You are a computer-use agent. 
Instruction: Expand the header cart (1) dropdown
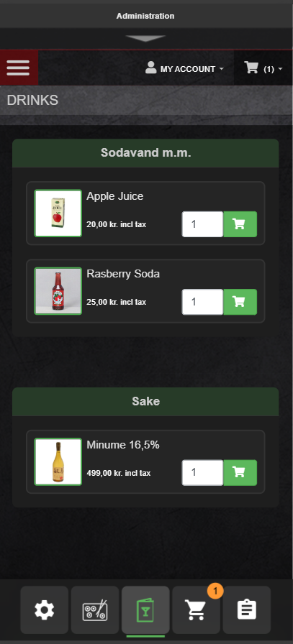tap(263, 68)
